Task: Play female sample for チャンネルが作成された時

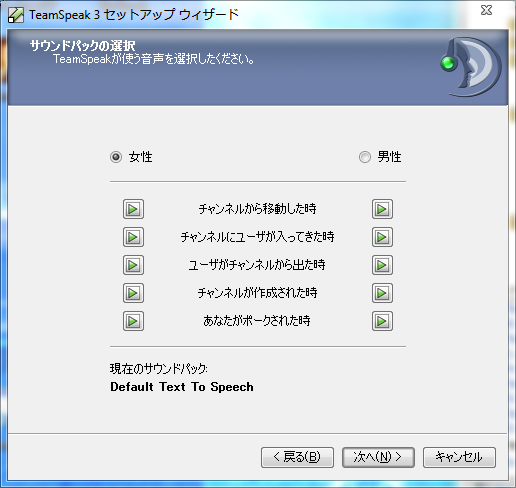Action: (x=133, y=293)
